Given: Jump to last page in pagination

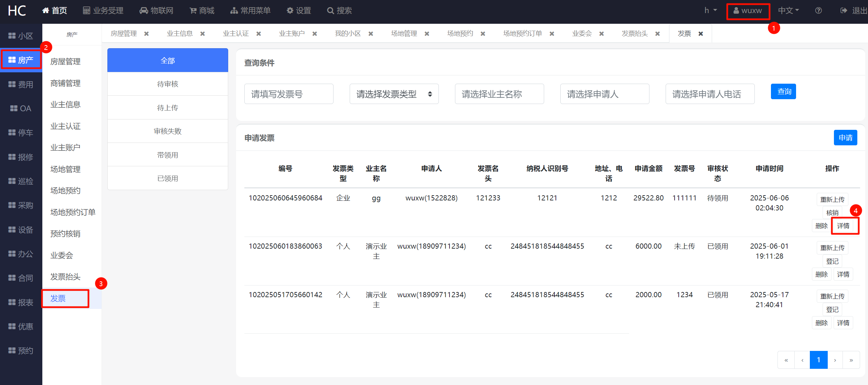Looking at the screenshot, I should click(851, 360).
